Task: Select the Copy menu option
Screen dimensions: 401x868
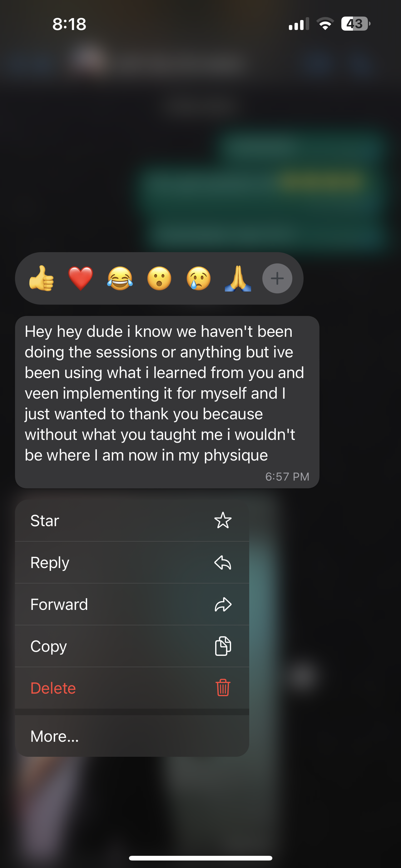Action: (x=132, y=646)
